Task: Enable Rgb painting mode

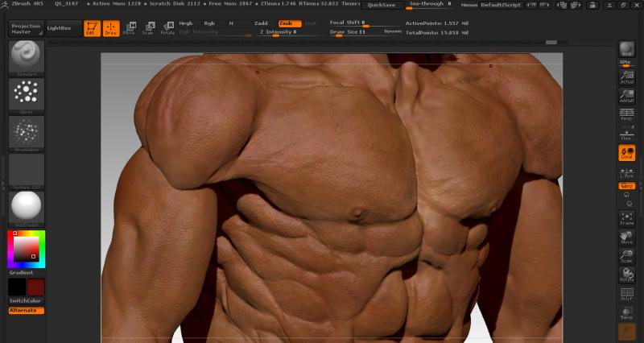Action: point(209,23)
